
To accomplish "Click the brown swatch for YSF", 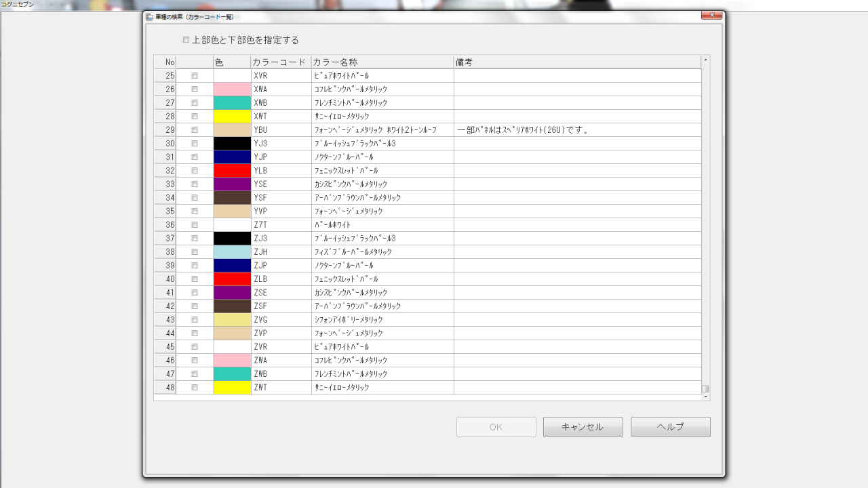I will point(232,197).
